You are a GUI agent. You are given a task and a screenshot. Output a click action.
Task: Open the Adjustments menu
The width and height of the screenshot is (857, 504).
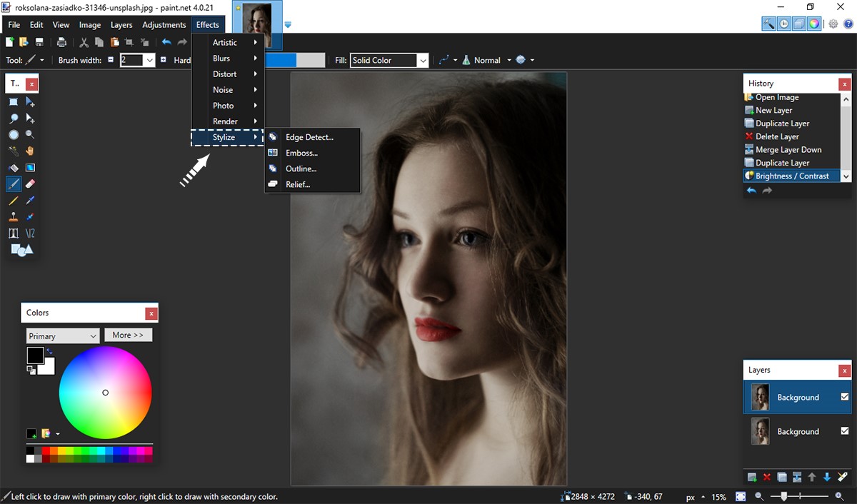(x=164, y=24)
